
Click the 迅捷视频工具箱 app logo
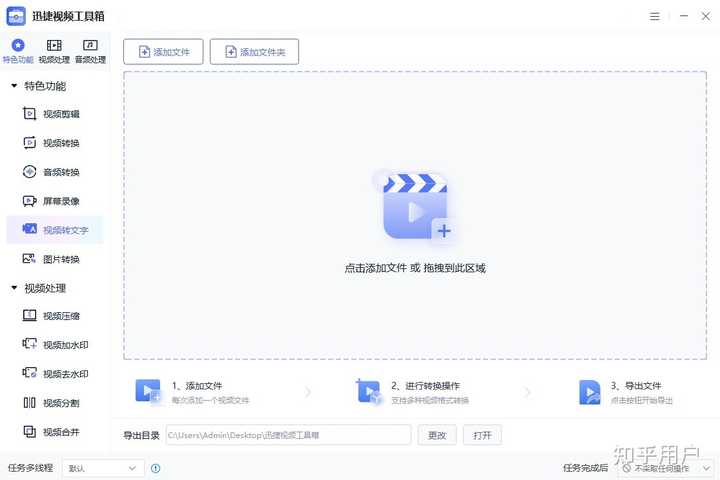click(x=16, y=16)
